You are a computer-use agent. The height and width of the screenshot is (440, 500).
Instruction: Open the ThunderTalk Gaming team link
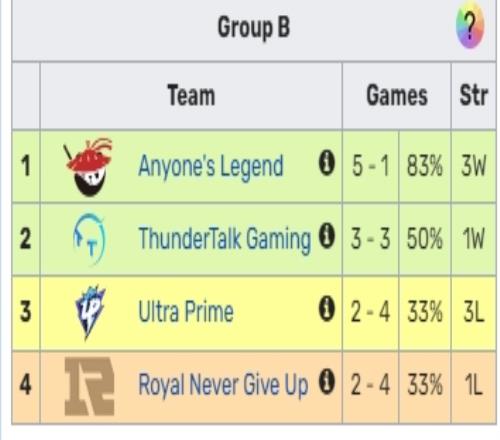click(x=225, y=239)
